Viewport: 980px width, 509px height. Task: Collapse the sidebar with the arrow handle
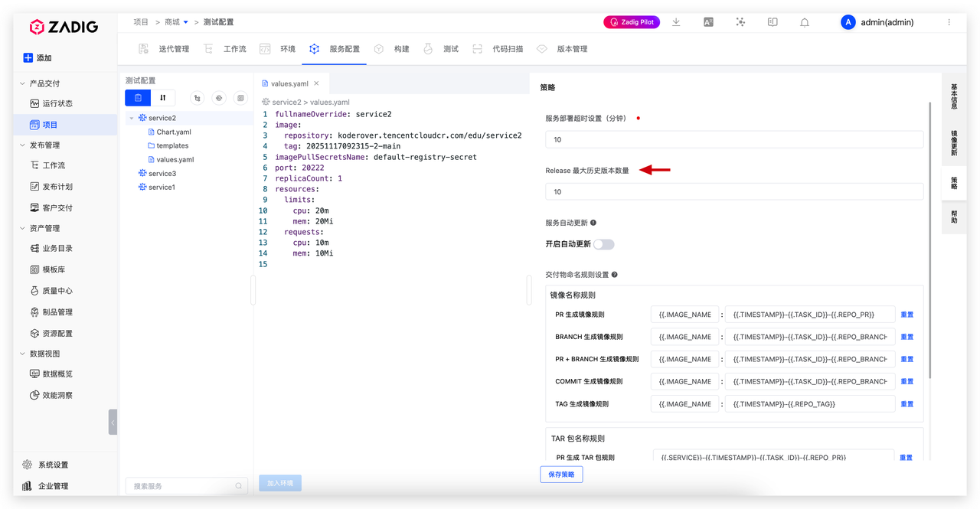coord(113,422)
